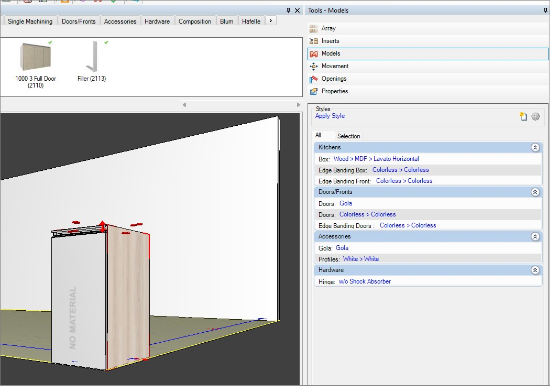The height and width of the screenshot is (392, 559).
Task: Open style settings gear icon
Action: (535, 116)
